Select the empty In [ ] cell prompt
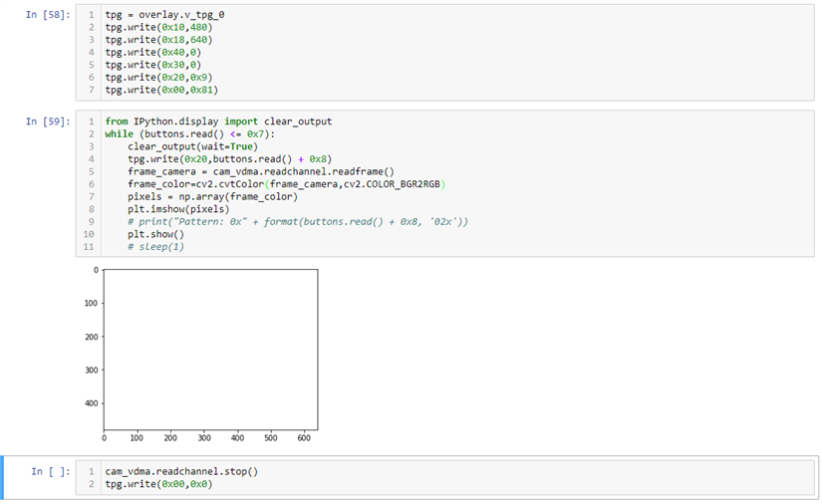822x504 pixels. (50, 471)
